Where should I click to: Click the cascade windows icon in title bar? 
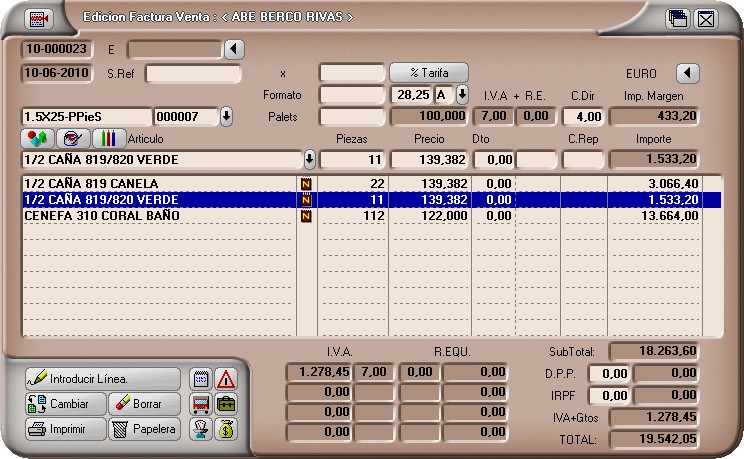[x=679, y=18]
